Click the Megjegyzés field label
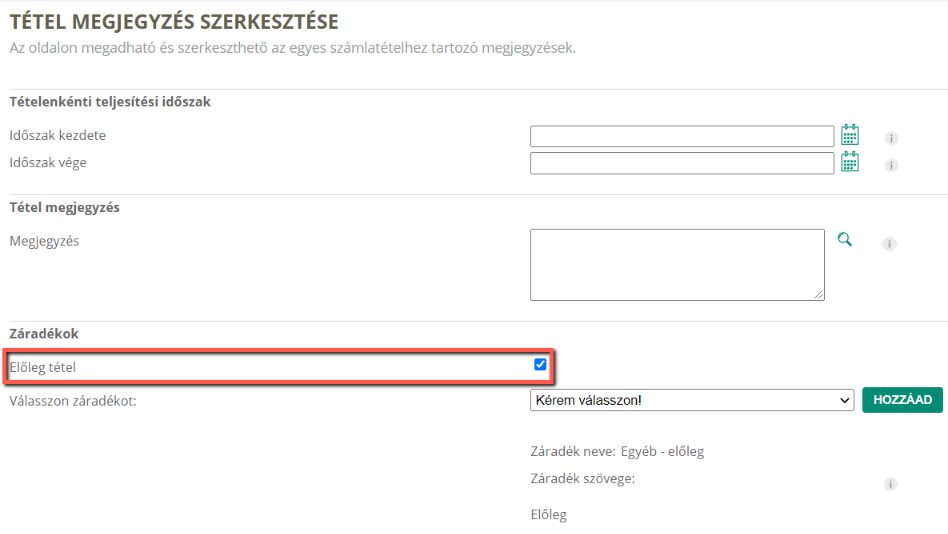The width and height of the screenshot is (948, 534). point(44,241)
